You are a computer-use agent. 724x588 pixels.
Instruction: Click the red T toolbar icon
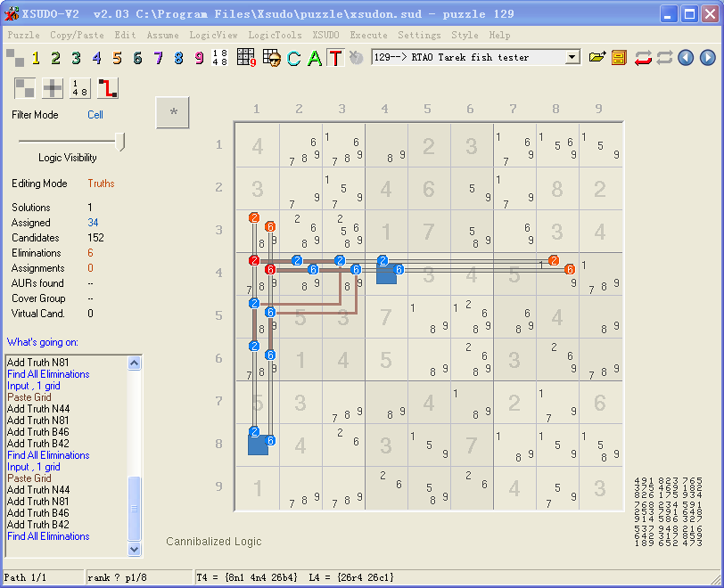[x=335, y=58]
